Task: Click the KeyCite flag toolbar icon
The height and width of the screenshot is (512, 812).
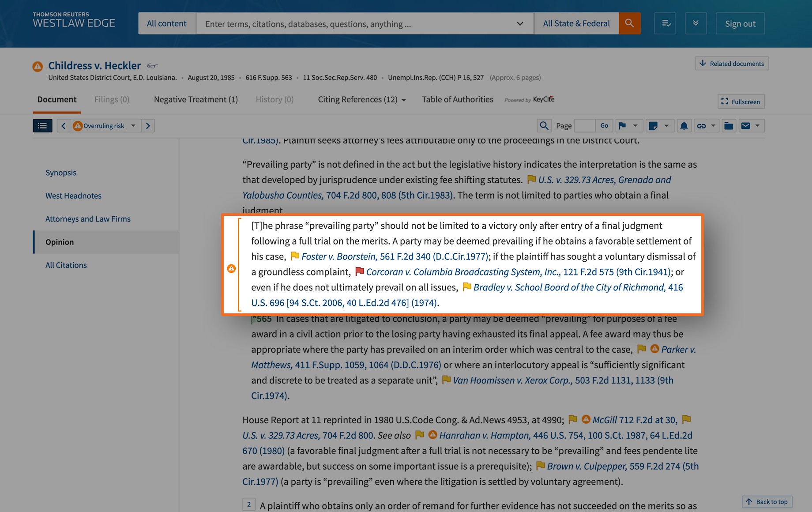Action: tap(623, 126)
